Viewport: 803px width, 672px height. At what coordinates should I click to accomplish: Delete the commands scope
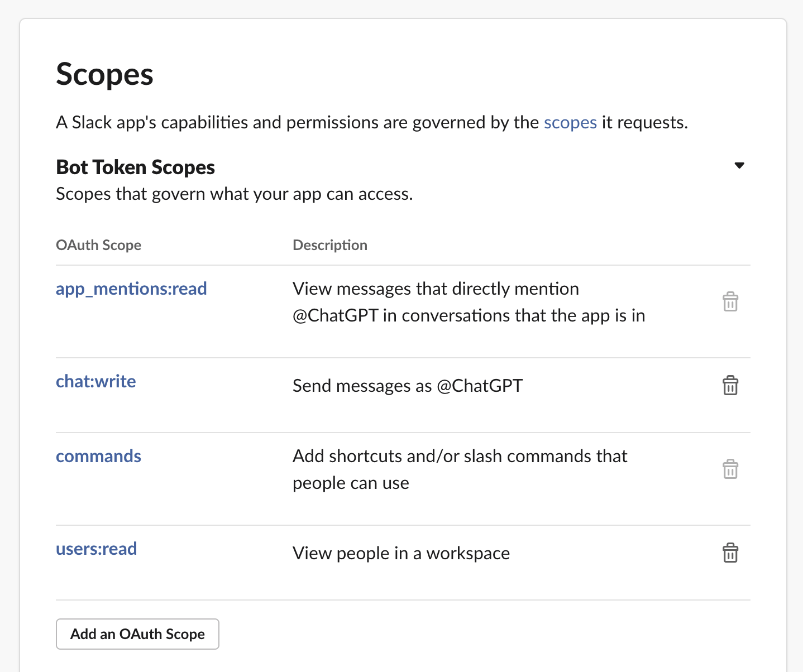tap(731, 469)
